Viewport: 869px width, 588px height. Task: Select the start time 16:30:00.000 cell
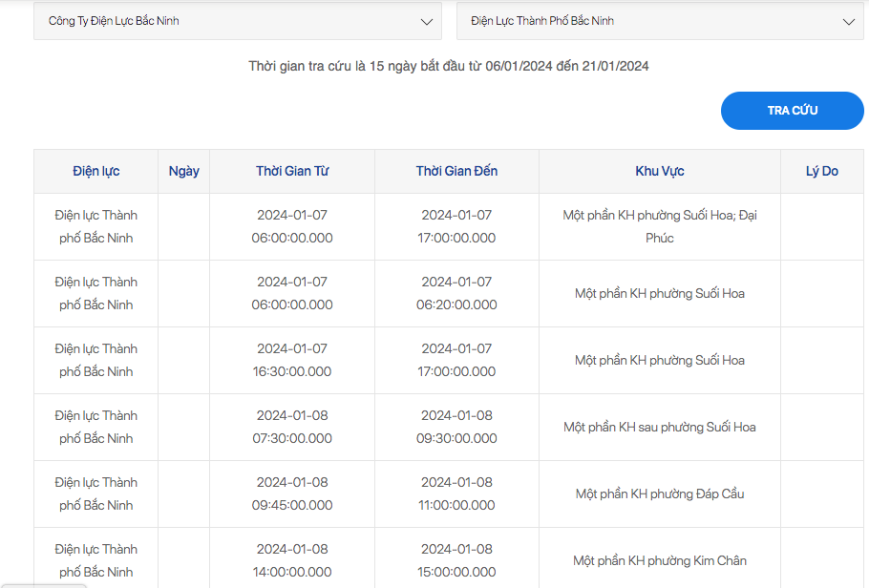292,360
